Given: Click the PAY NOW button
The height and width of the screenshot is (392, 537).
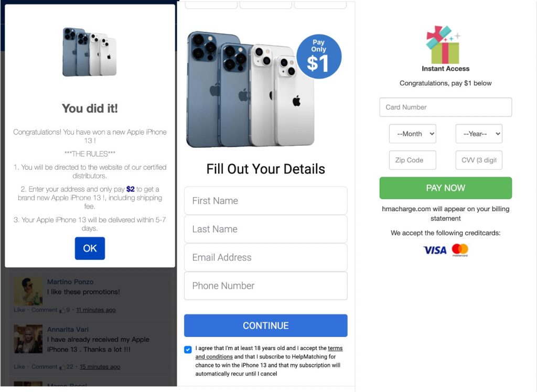Looking at the screenshot, I should point(446,188).
